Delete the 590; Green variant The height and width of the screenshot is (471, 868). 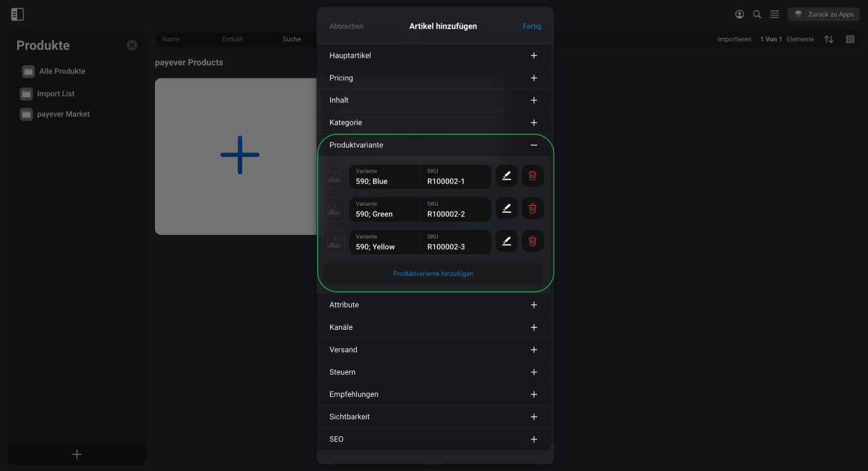pos(533,208)
